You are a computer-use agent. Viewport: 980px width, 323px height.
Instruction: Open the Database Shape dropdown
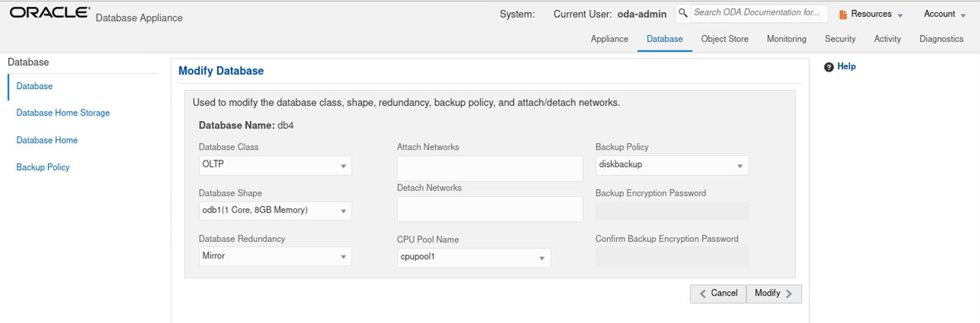(274, 211)
